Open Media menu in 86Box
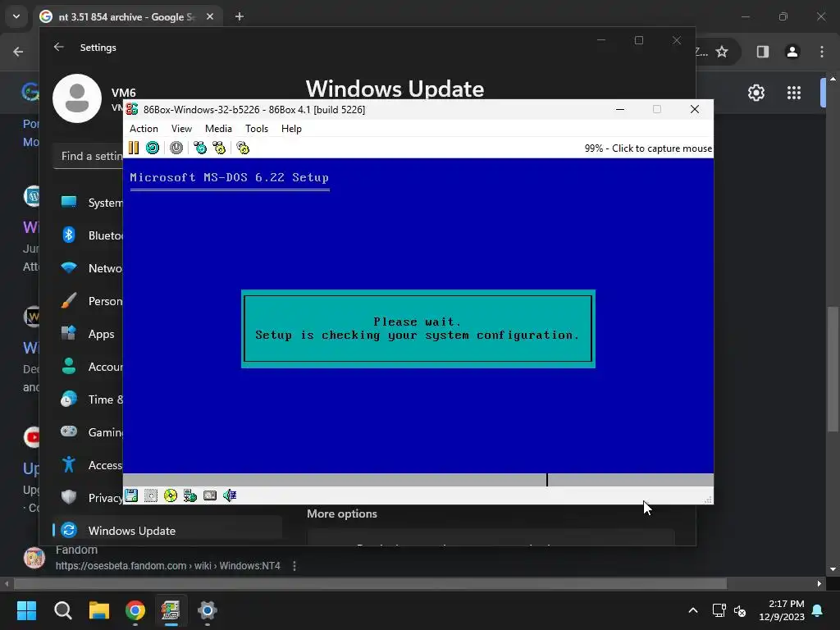 (218, 129)
